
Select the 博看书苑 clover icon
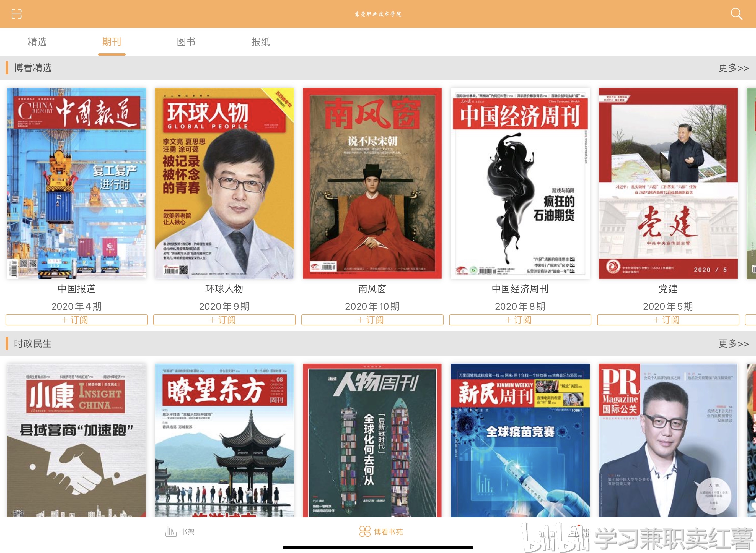click(365, 531)
